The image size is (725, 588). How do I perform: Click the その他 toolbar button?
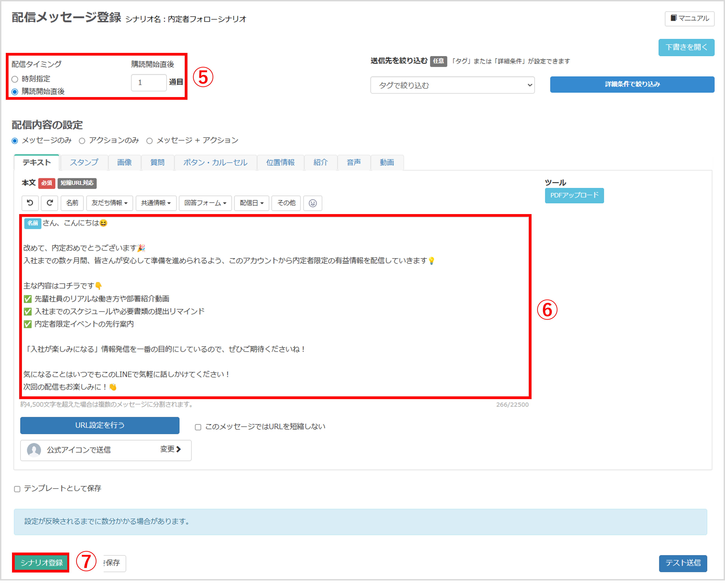(286, 203)
